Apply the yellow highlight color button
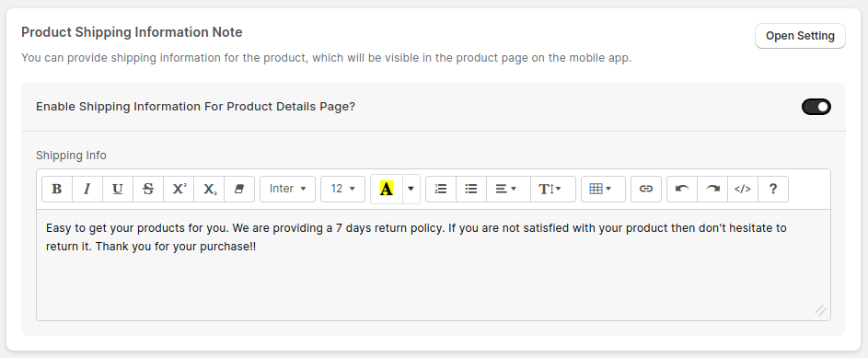The image size is (868, 358). pos(387,189)
